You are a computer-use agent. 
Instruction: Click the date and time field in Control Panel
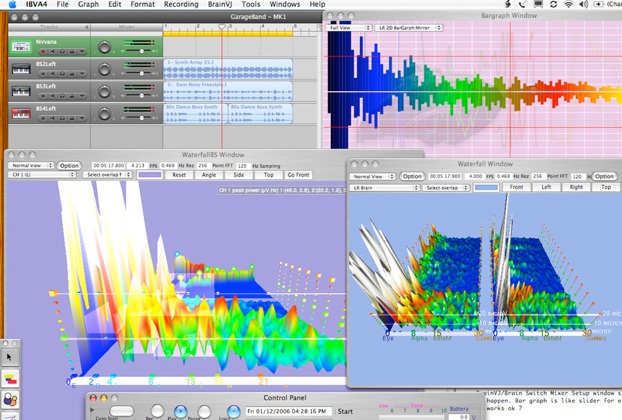point(288,411)
